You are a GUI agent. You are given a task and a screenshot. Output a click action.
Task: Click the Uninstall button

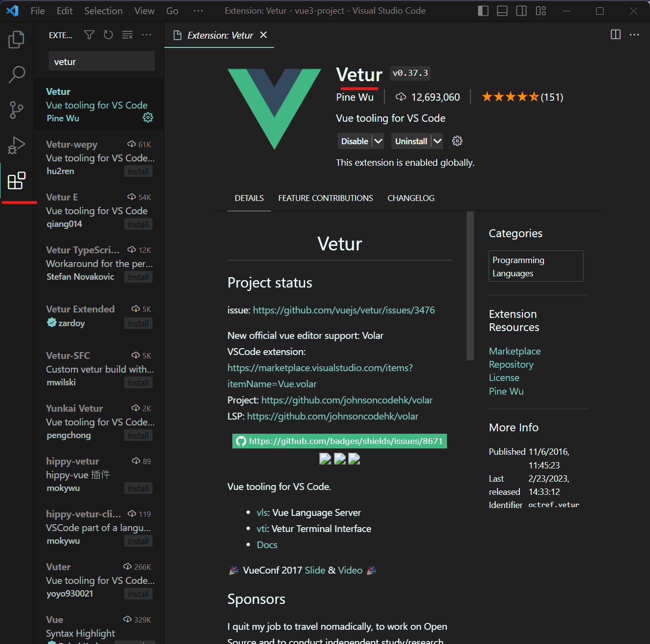coord(411,141)
